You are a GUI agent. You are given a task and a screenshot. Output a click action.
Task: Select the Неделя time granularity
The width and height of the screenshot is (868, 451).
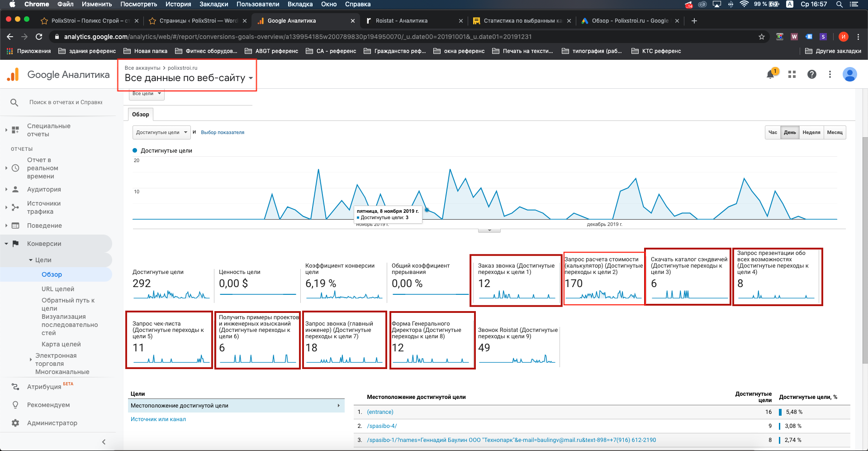tap(811, 132)
